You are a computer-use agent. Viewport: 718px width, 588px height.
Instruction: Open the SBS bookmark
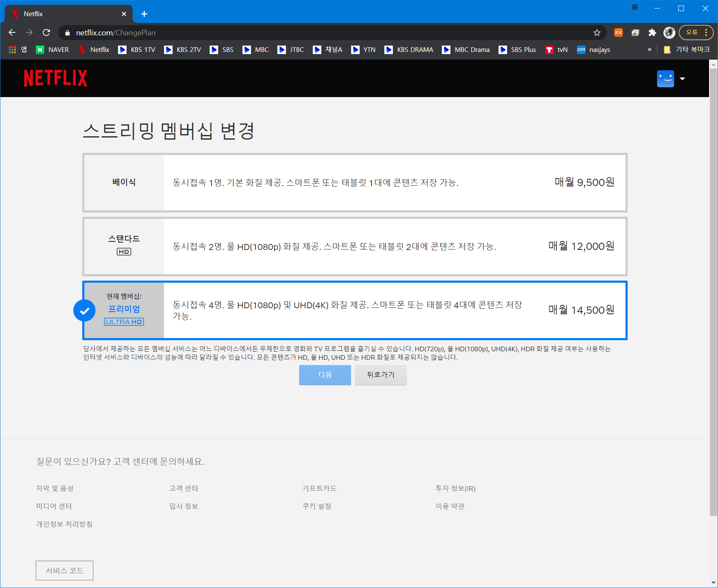pyautogui.click(x=222, y=49)
